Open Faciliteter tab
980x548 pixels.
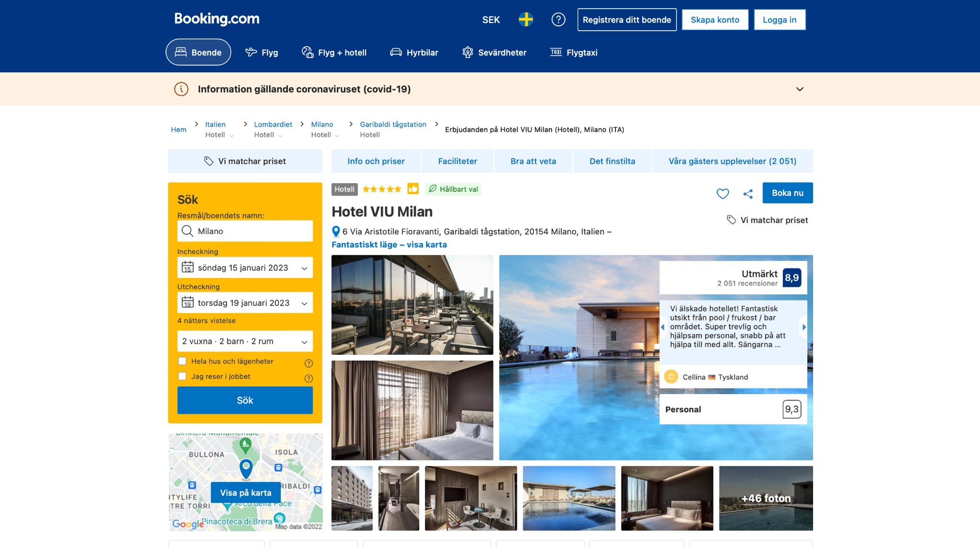(457, 161)
